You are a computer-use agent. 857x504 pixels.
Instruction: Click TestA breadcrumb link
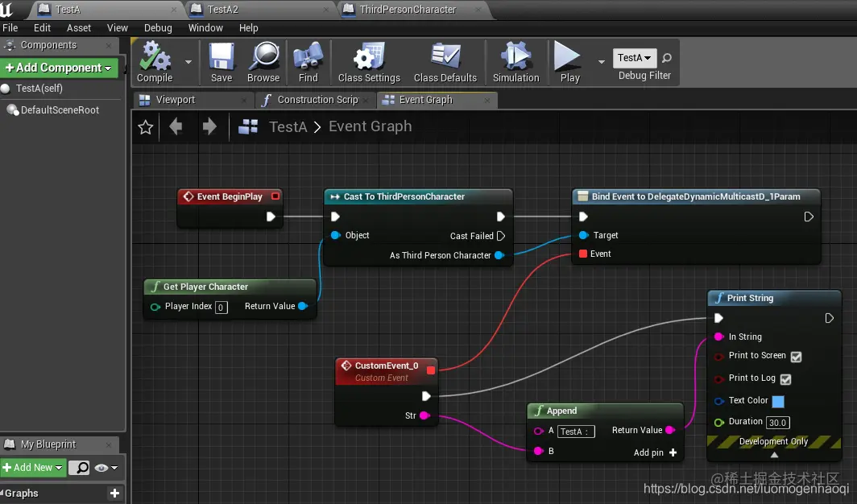(288, 126)
